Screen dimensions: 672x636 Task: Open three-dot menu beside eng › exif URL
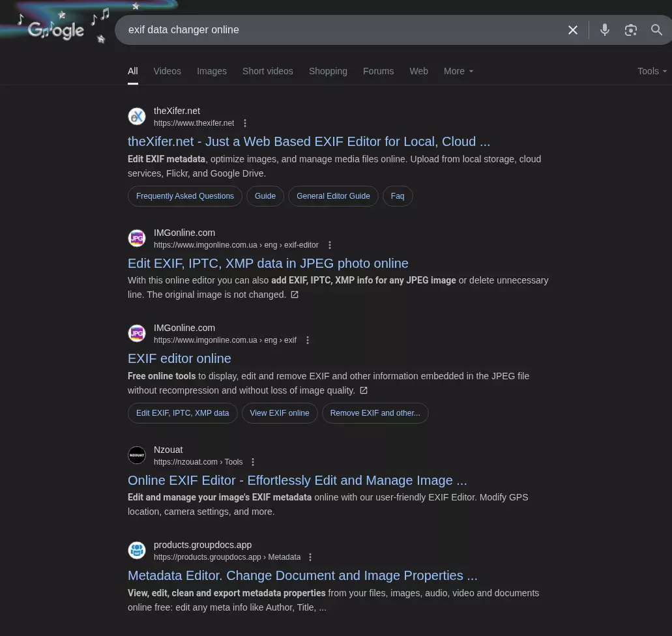tap(307, 340)
